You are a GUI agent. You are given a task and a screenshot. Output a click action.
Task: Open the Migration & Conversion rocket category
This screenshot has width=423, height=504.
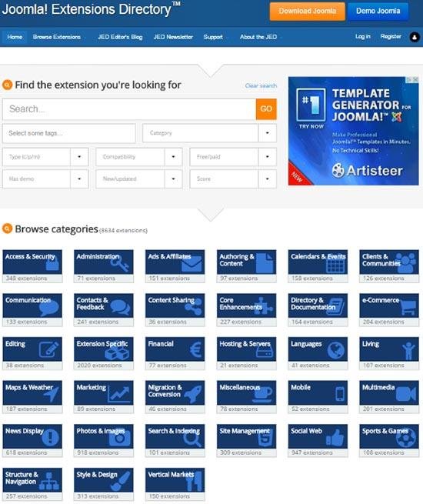point(175,397)
